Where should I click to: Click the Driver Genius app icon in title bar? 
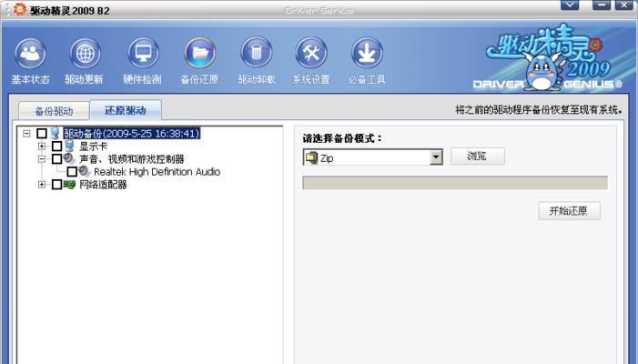[19, 9]
